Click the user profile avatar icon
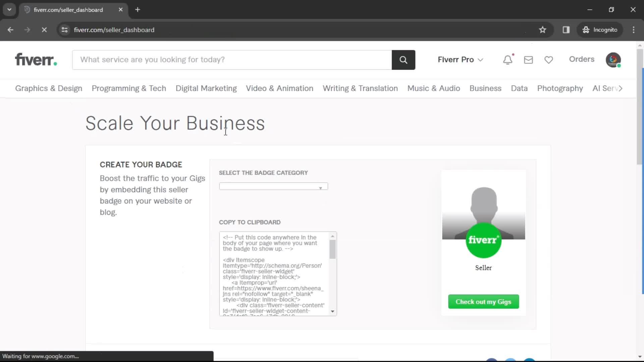Screen dimensions: 644x362 tap(614, 59)
